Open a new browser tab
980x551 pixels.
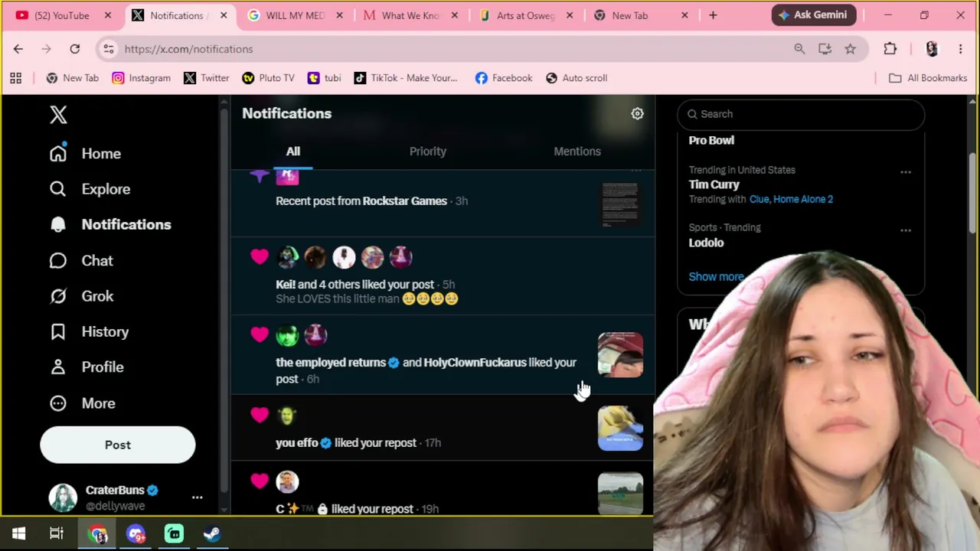(713, 15)
